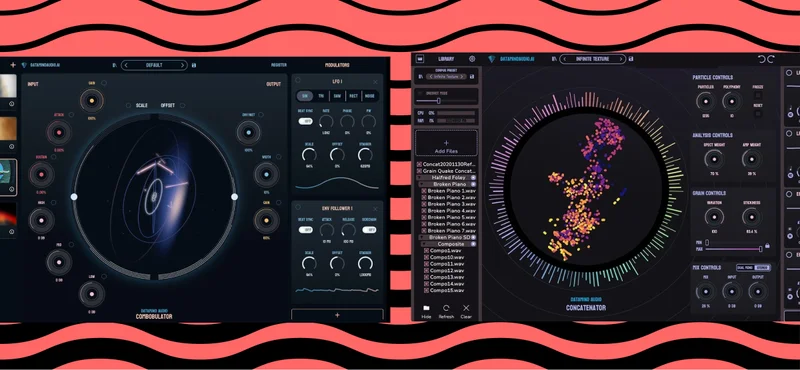Screen dimensions: 800x370
Task: Close the Env Follower 1 modulator
Action: coord(376,209)
